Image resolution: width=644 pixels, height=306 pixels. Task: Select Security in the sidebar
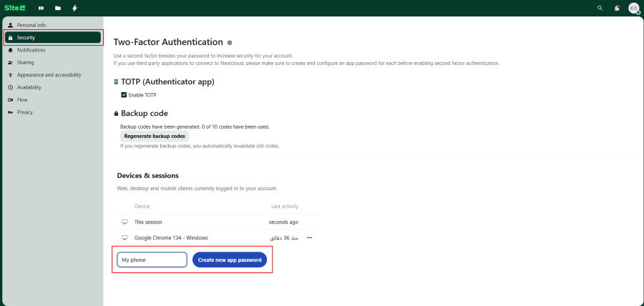[x=26, y=37]
